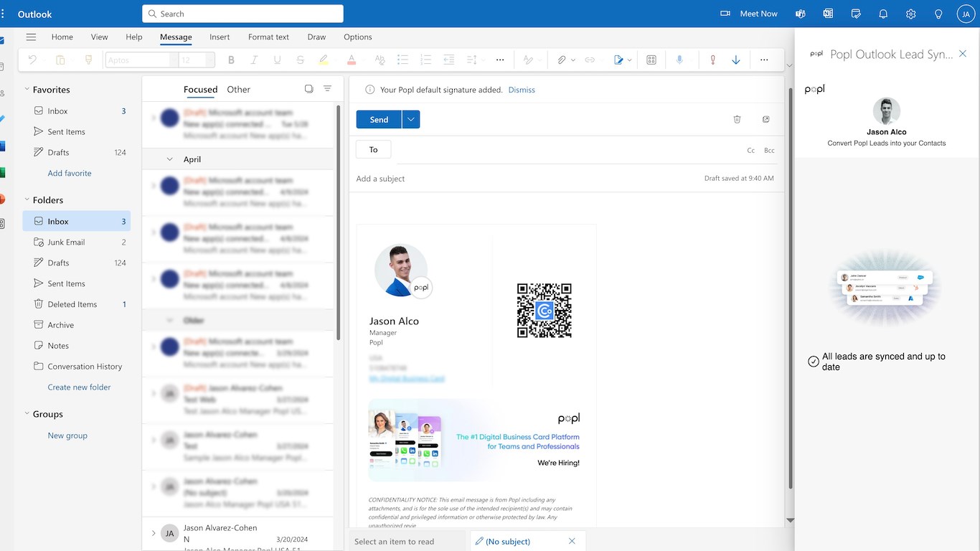Click the message list vertical scrollbar
Screen dimensions: 980x551
[339, 222]
